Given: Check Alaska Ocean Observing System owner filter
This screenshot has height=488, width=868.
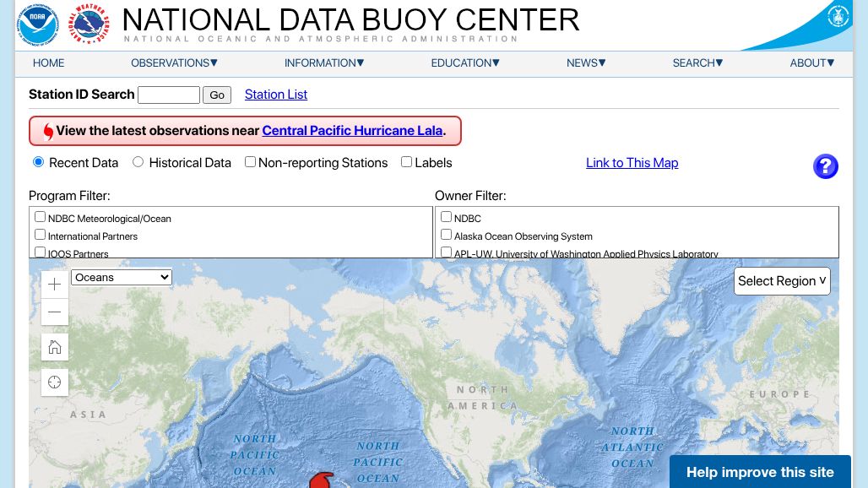Looking at the screenshot, I should (446, 235).
